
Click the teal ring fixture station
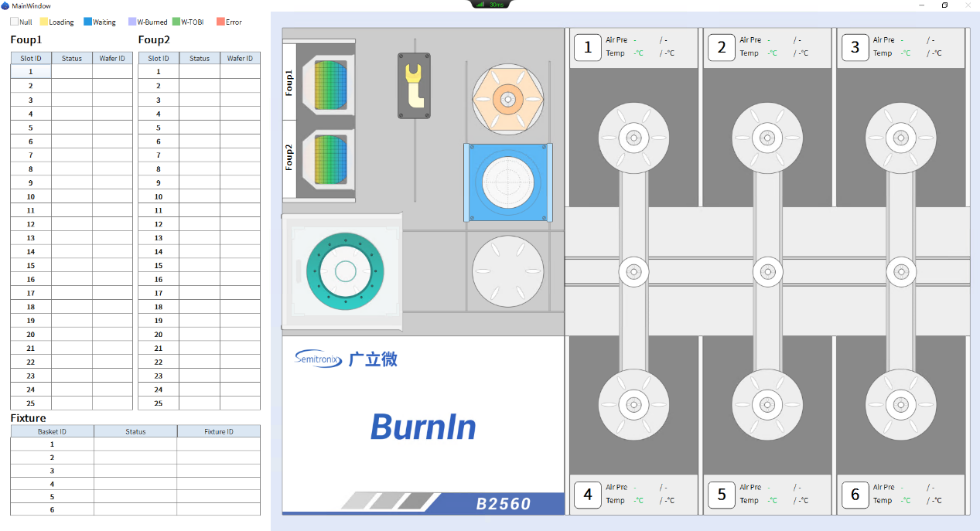(x=345, y=271)
